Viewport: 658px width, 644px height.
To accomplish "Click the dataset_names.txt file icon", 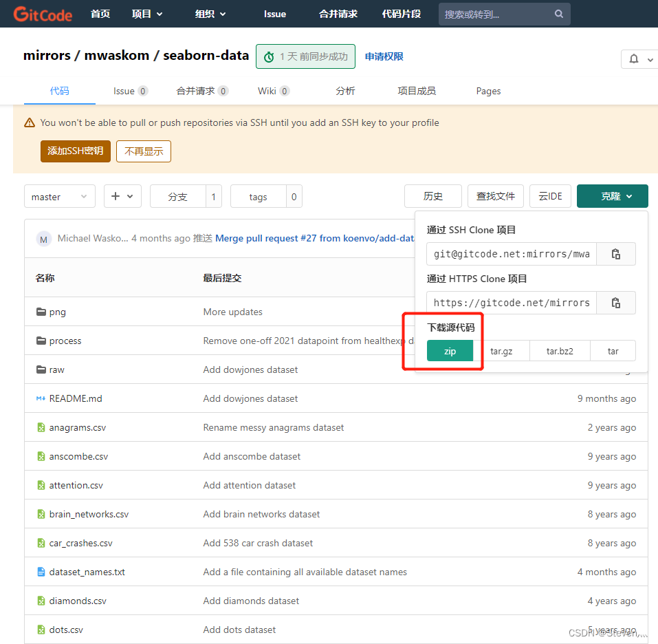I will 41,572.
